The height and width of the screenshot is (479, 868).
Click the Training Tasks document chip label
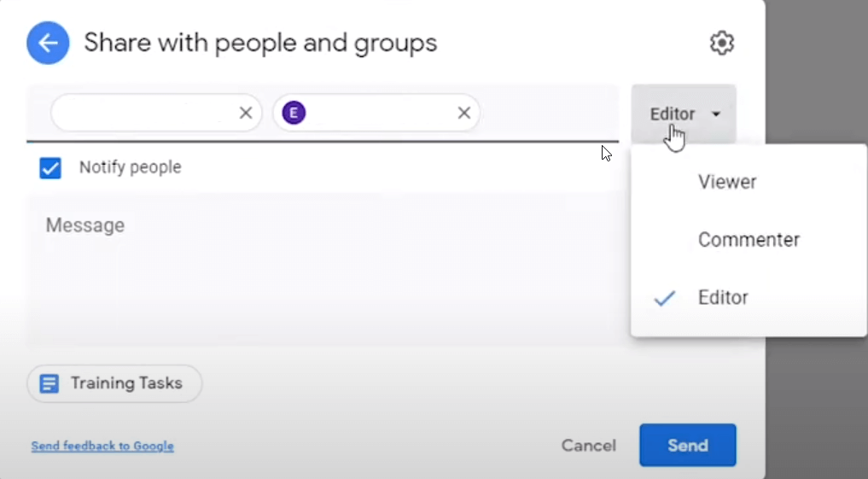coord(126,383)
